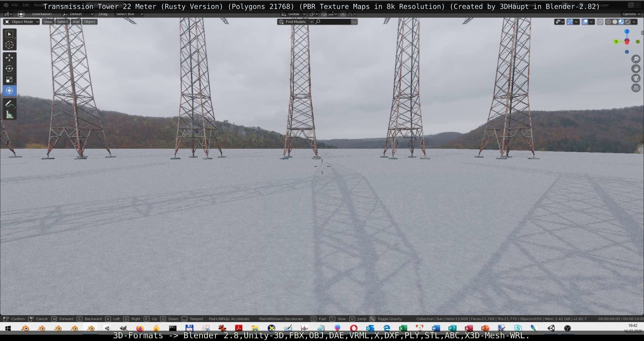Open Global transform orientation dropdown

[293, 14]
